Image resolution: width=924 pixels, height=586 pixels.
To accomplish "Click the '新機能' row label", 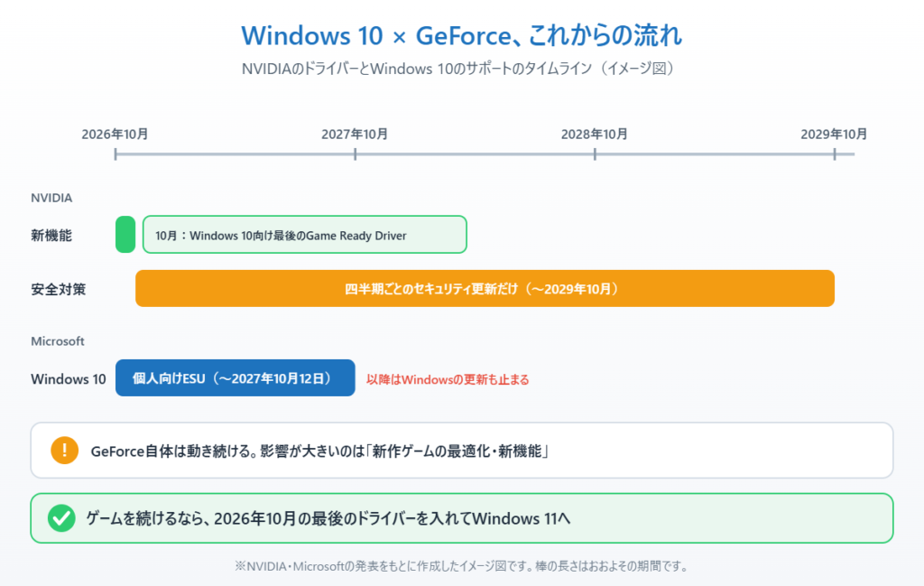I will [51, 236].
